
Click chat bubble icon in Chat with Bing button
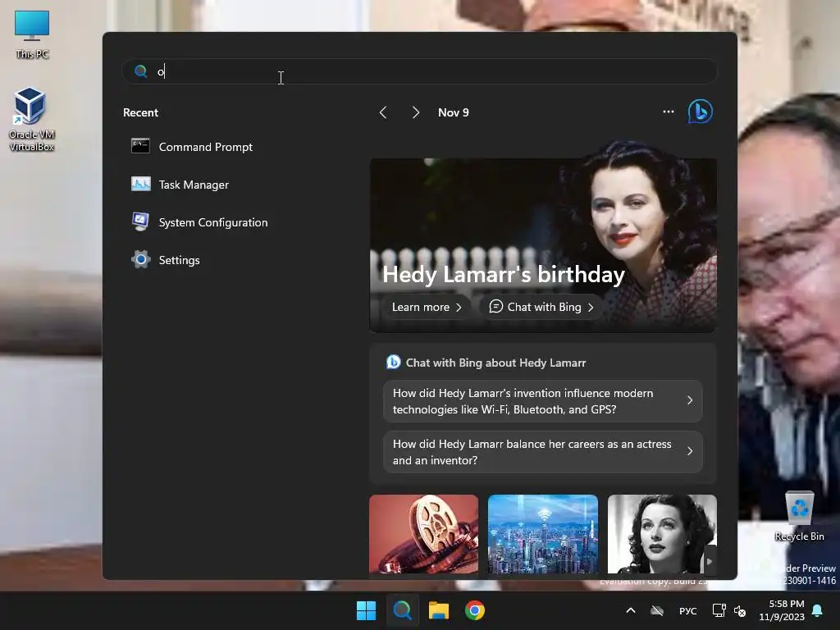496,307
